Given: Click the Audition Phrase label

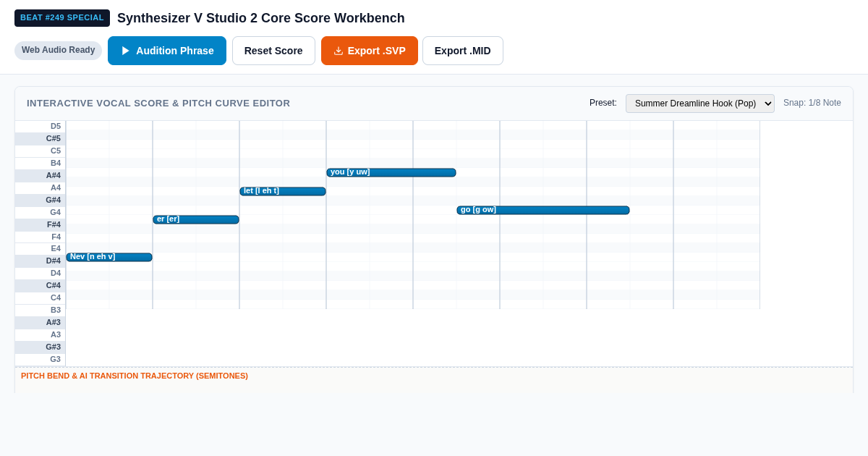Looking at the screenshot, I should (175, 51).
